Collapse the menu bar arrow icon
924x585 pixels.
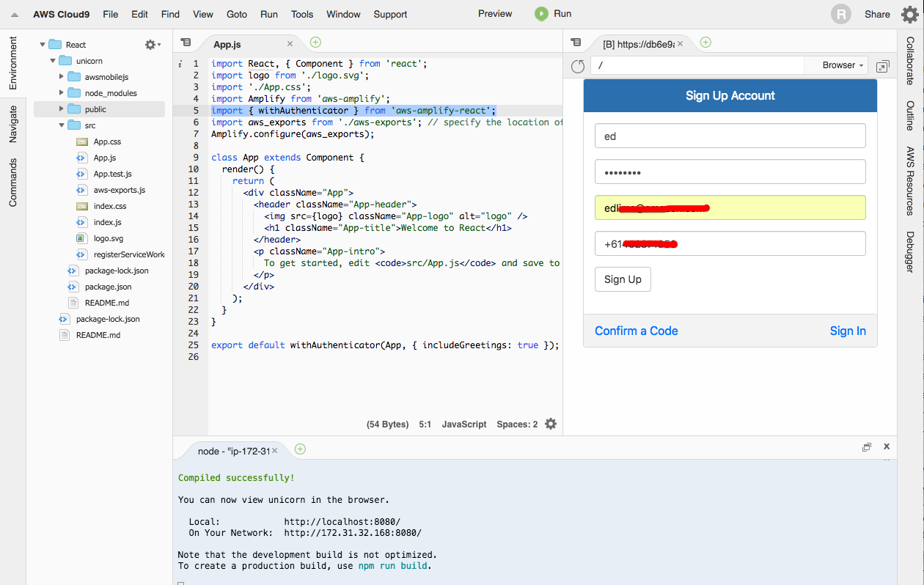14,15
